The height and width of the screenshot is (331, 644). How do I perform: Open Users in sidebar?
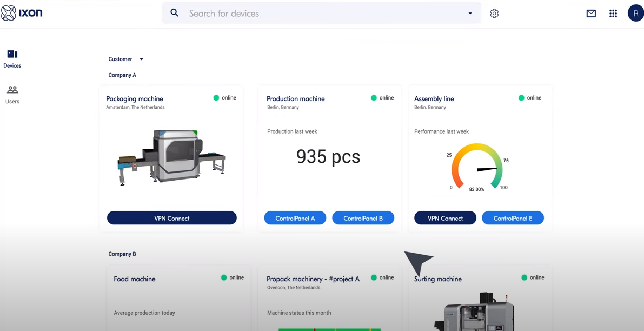point(12,95)
